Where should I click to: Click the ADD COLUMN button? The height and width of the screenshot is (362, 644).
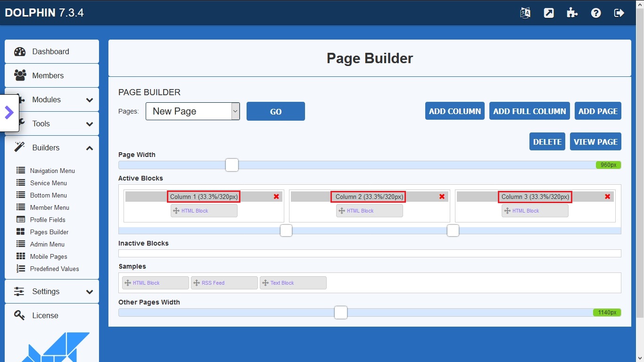click(454, 111)
